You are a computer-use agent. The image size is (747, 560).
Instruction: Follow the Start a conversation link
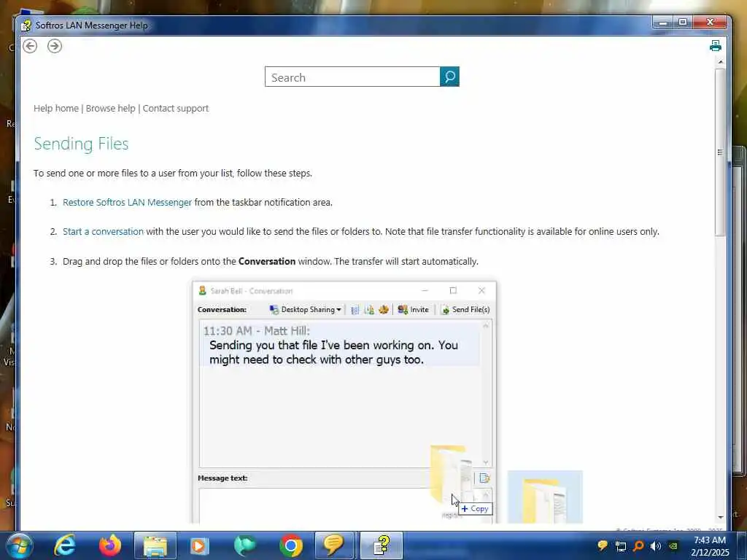coord(103,231)
